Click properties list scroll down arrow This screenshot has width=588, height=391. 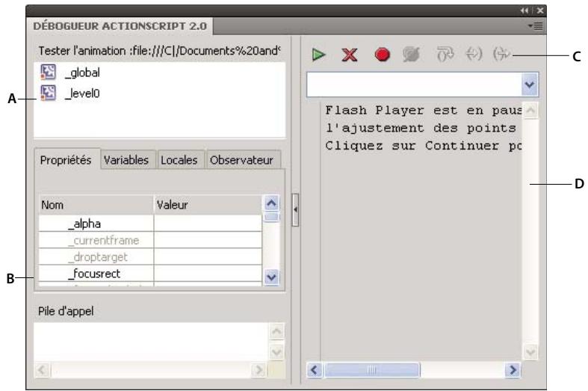[x=271, y=277]
